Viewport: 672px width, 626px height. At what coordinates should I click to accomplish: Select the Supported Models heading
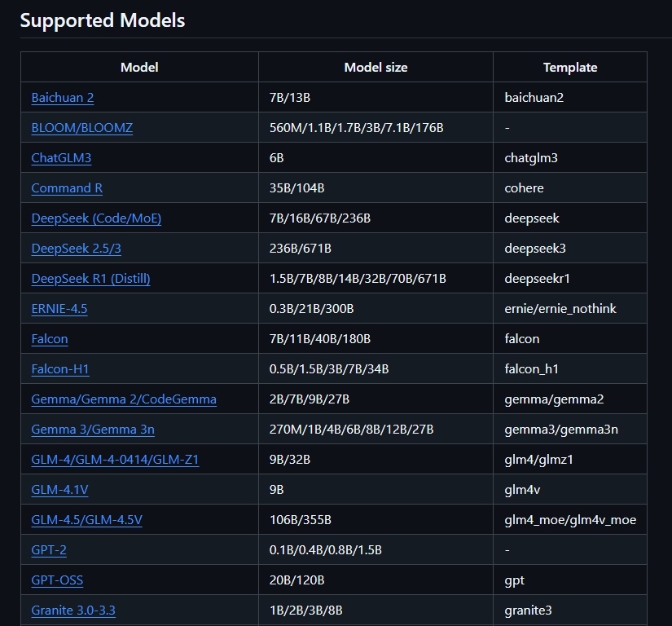pyautogui.click(x=103, y=20)
